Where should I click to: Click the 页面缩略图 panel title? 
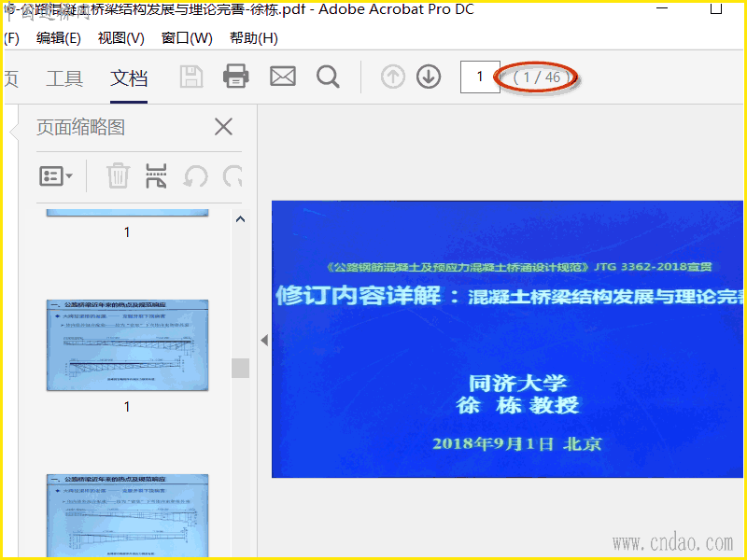point(81,127)
